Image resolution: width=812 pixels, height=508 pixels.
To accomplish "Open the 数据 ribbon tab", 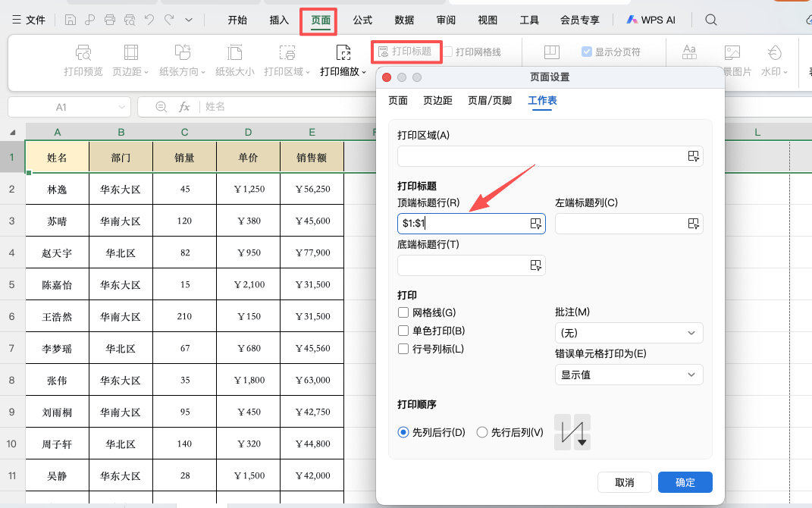I will pyautogui.click(x=404, y=20).
